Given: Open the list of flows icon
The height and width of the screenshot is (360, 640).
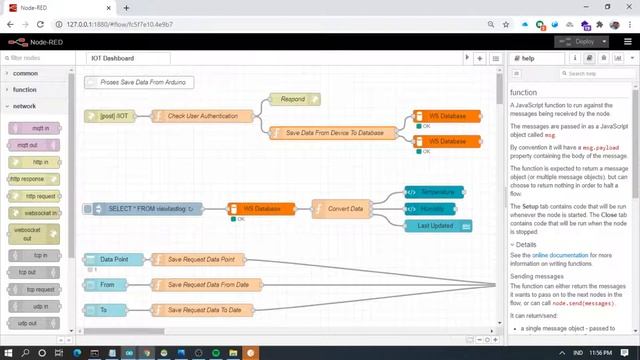Looking at the screenshot, I should 496,58.
